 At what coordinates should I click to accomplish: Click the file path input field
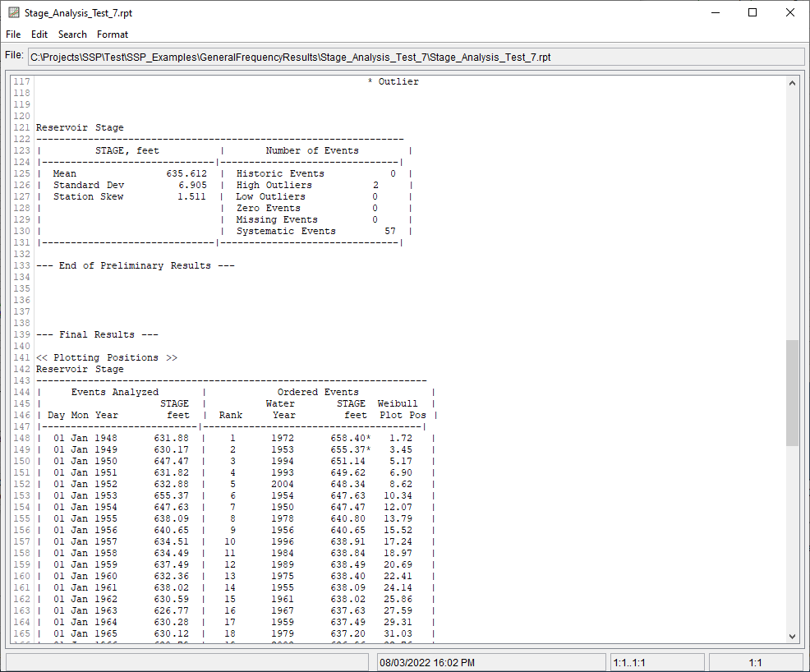(416, 57)
